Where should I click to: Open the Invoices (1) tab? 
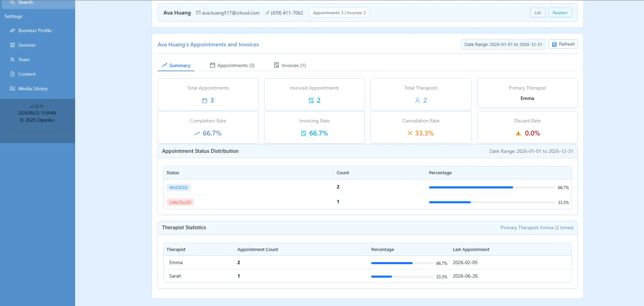(290, 65)
